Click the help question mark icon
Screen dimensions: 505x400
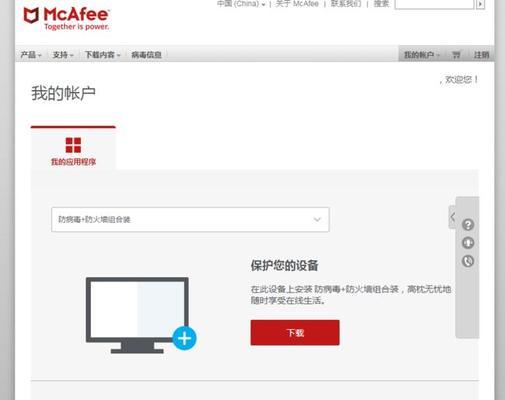(x=468, y=225)
